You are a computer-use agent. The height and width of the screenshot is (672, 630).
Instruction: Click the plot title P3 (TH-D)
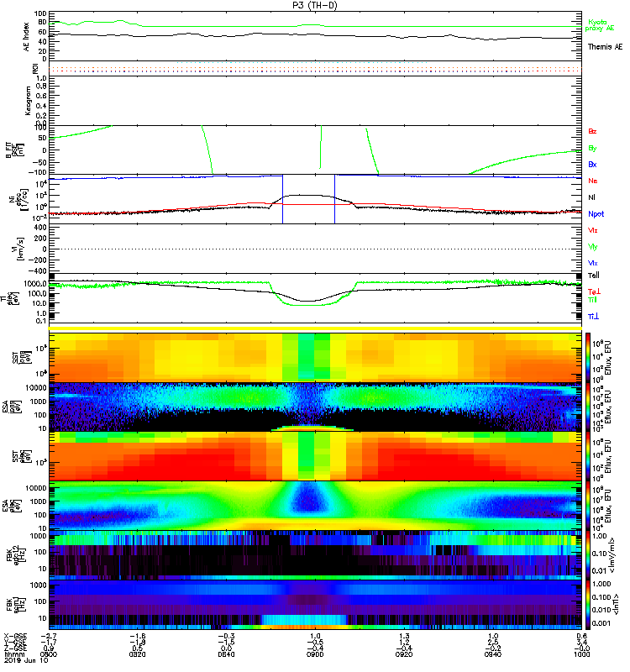[x=315, y=5]
